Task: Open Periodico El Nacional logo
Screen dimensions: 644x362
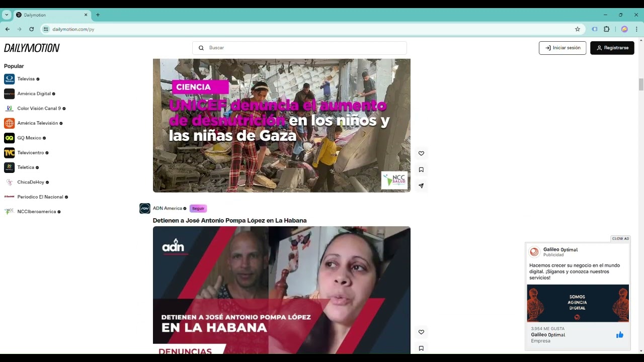Action: [x=10, y=197]
